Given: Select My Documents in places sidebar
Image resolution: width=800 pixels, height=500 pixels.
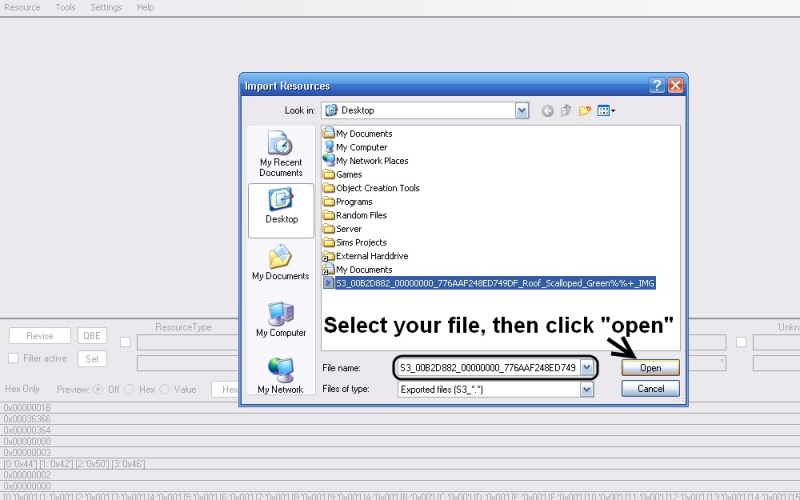Looking at the screenshot, I should coord(280,262).
